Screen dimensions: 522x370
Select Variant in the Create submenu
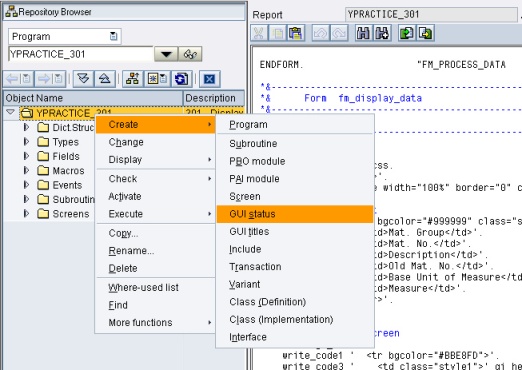click(x=295, y=284)
